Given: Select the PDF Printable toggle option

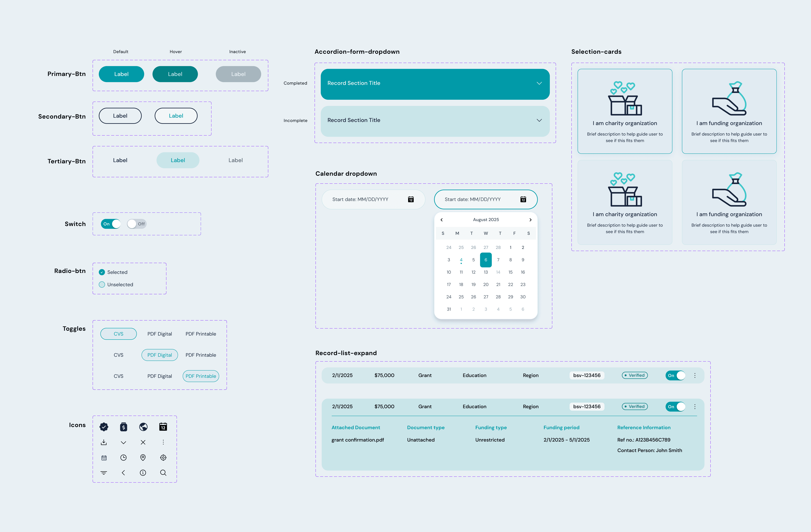Looking at the screenshot, I should point(201,376).
